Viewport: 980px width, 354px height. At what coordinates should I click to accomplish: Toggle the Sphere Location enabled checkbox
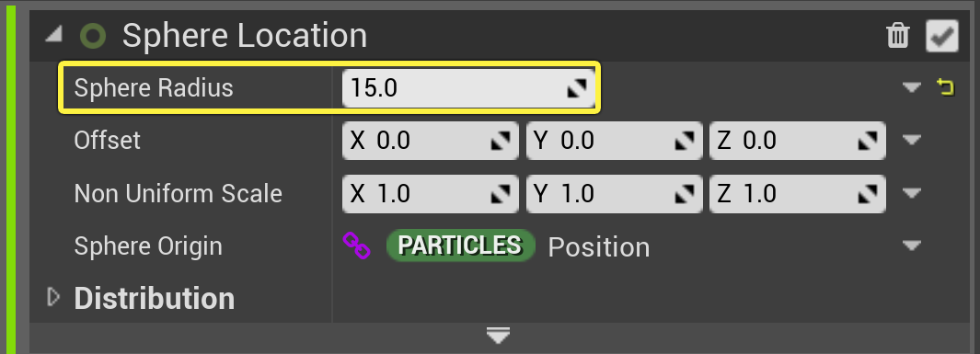click(x=942, y=36)
